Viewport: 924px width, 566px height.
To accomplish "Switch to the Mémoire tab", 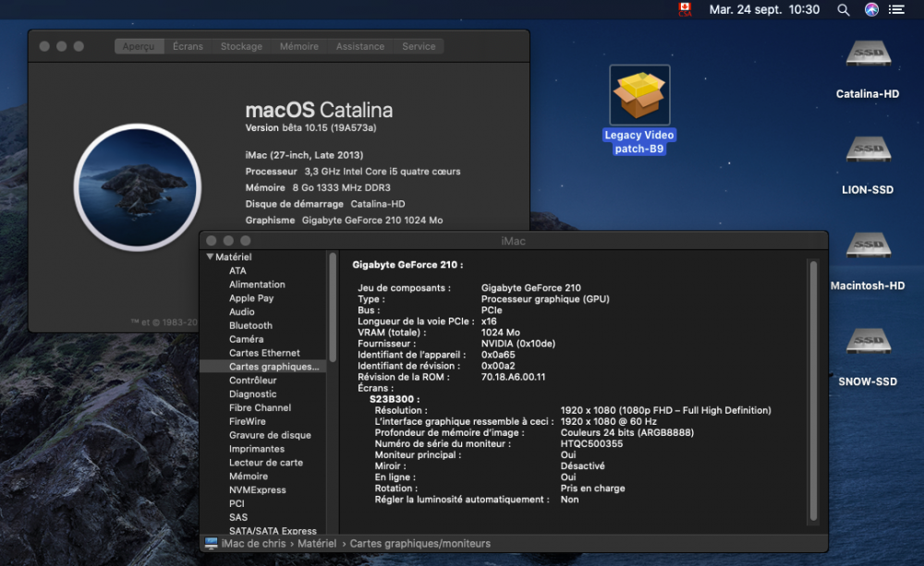I will 299,46.
